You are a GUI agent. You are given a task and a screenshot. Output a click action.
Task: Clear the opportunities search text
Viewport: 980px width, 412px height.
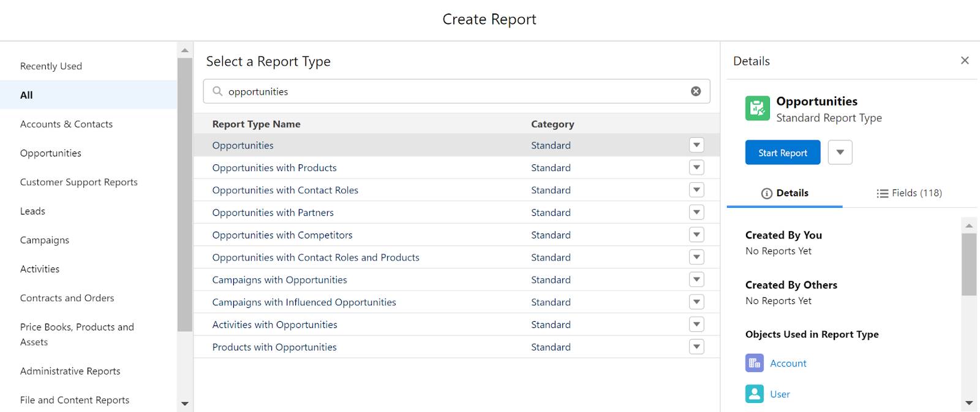pyautogui.click(x=696, y=91)
